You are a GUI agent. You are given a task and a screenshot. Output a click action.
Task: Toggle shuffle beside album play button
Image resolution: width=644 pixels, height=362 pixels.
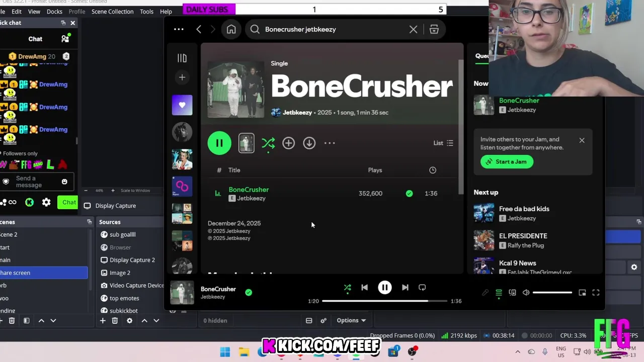pyautogui.click(x=268, y=144)
